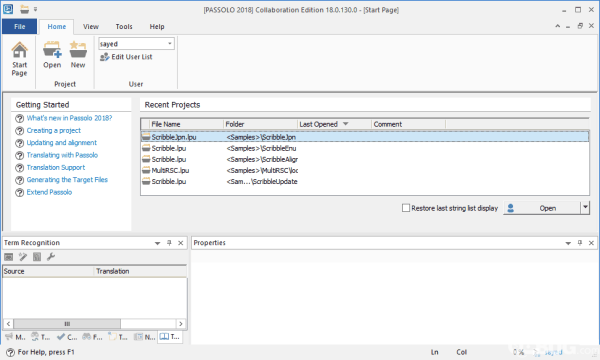600x360 pixels.
Task: Click the project icon of MultiRSC.lpu
Action: pos(146,170)
